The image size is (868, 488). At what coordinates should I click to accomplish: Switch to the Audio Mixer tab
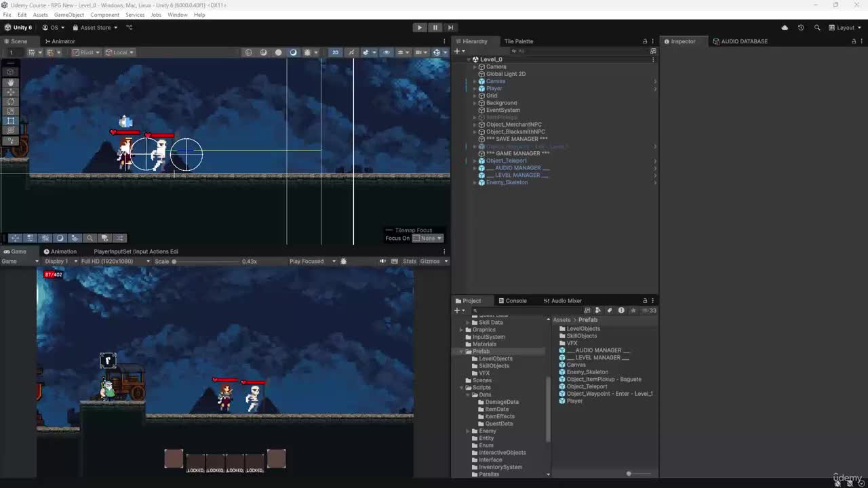tap(562, 301)
